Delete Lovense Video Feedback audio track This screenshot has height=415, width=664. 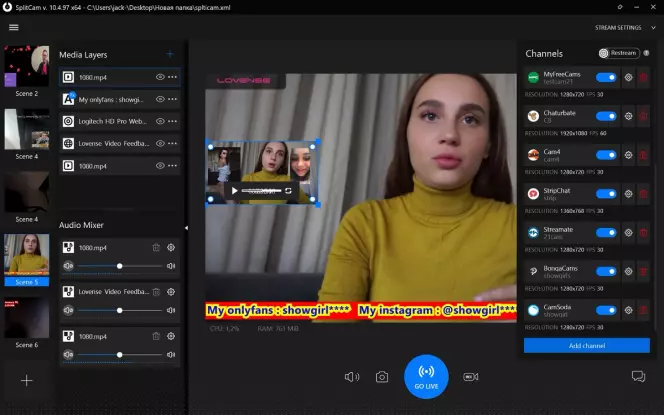click(x=156, y=292)
